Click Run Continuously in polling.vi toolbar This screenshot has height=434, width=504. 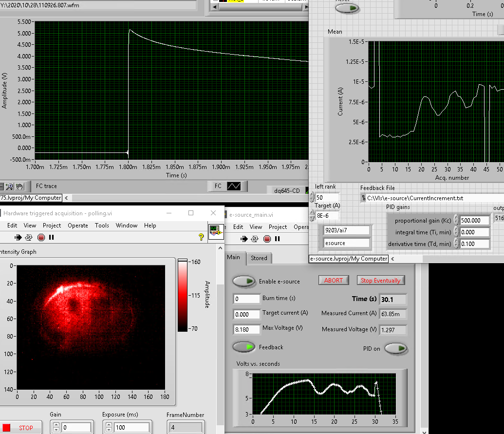click(30, 238)
